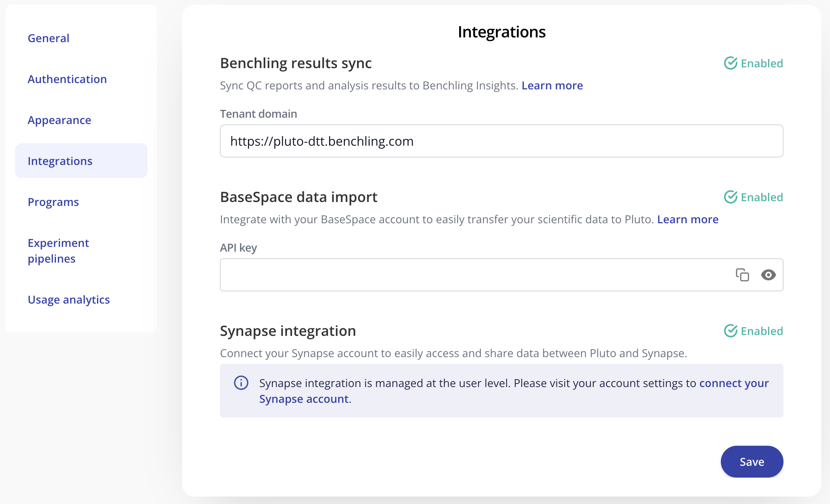
Task: Click the info icon in Synapse notice
Action: pyautogui.click(x=241, y=383)
